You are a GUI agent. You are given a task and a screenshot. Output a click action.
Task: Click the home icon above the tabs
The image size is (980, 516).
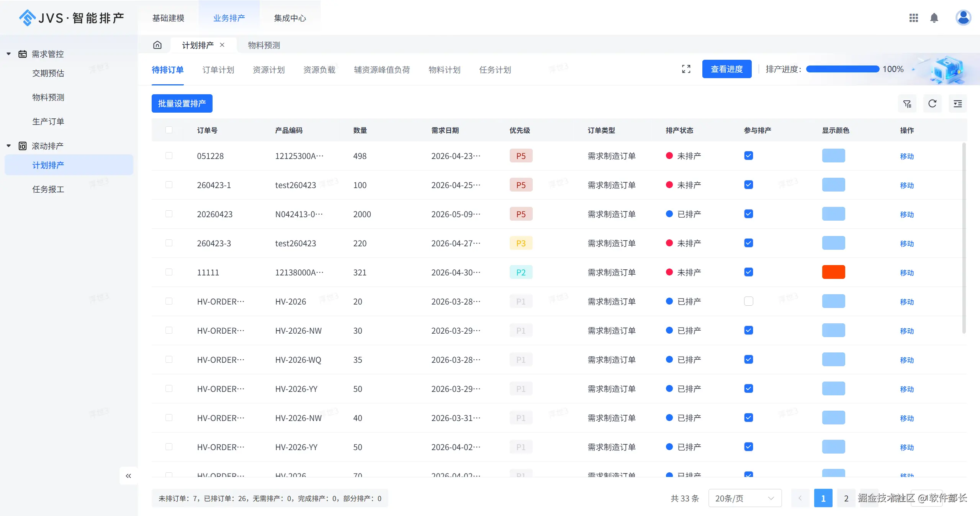[x=157, y=45]
